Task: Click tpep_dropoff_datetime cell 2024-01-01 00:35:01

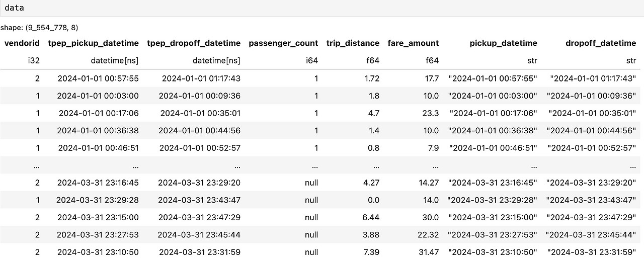Action: coord(200,113)
